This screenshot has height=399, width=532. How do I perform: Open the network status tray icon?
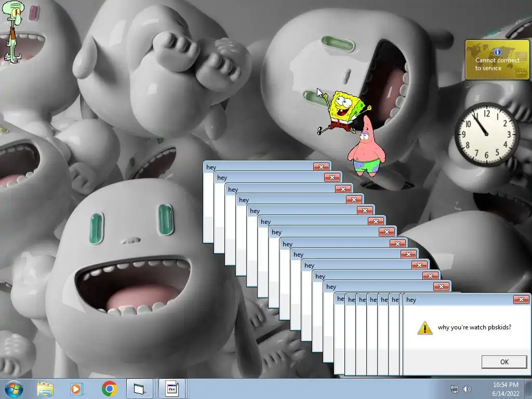[454, 389]
